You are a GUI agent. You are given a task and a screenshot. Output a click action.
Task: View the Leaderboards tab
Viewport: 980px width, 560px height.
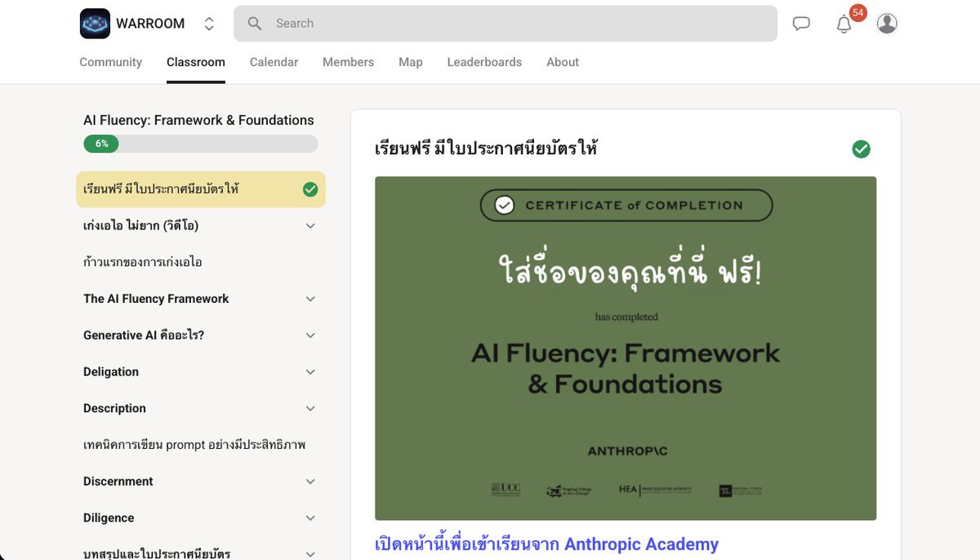(x=484, y=62)
